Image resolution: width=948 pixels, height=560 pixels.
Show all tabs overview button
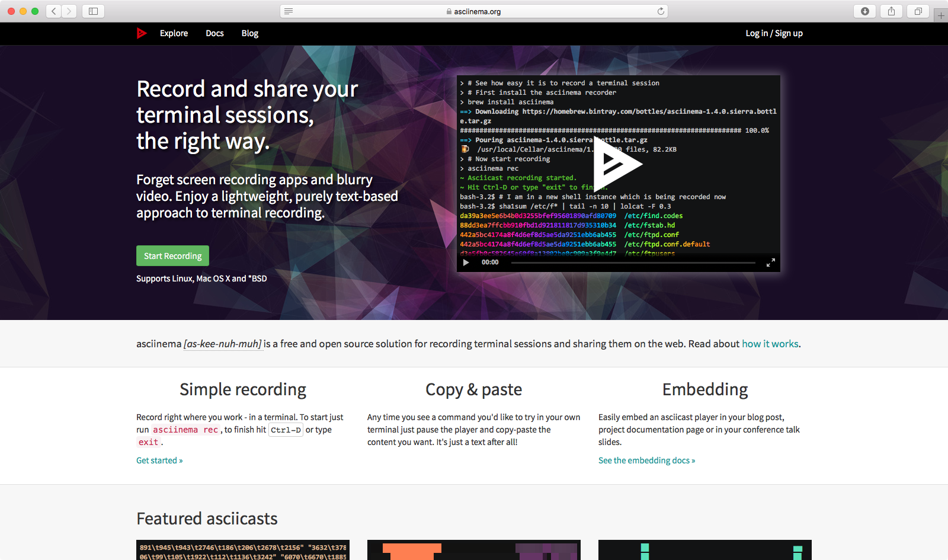coord(918,11)
